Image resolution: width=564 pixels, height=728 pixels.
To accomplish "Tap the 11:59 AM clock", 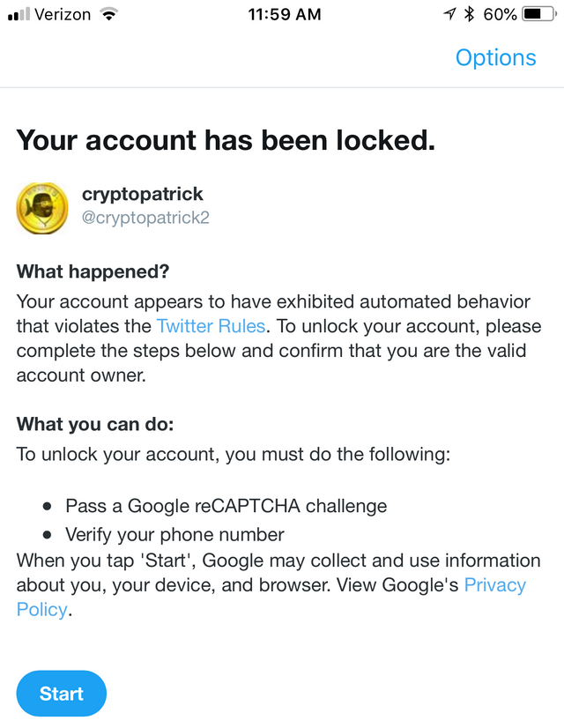I will [284, 14].
